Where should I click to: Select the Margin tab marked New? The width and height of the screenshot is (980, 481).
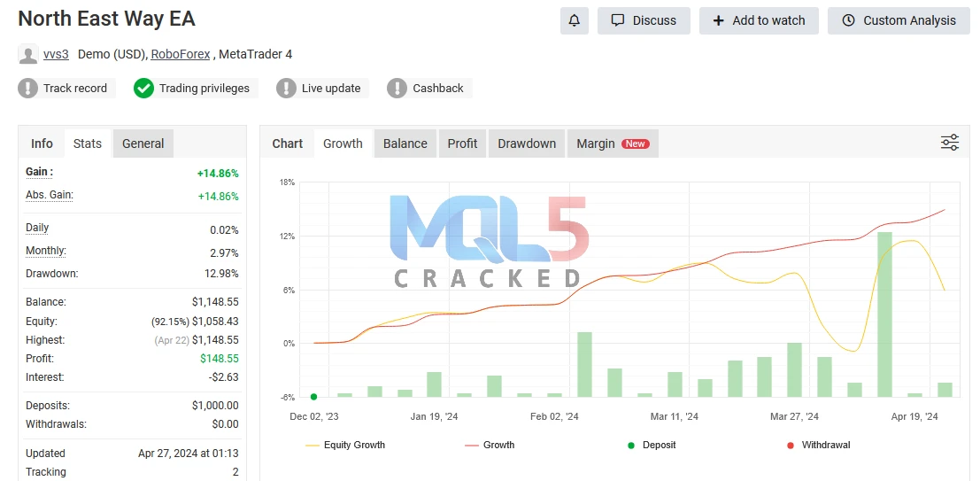612,144
